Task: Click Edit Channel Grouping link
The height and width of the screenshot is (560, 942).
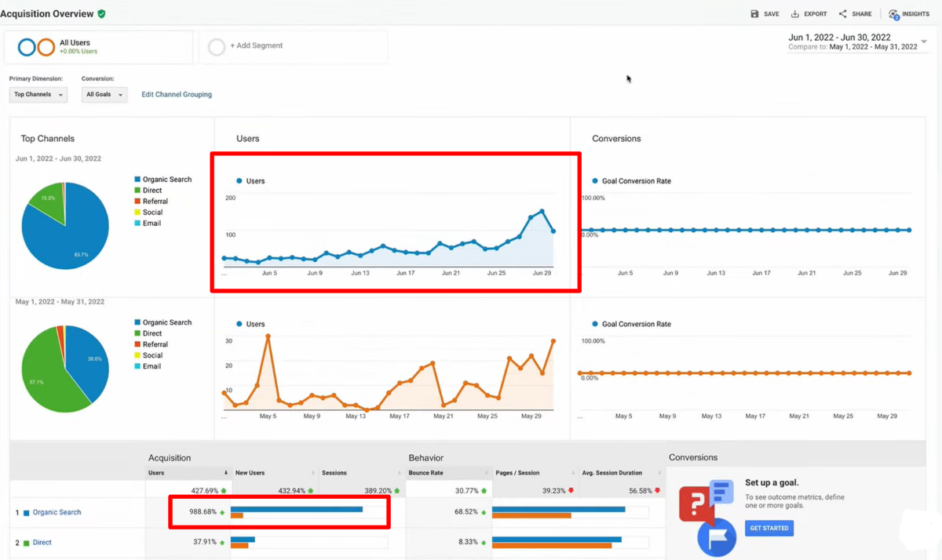Action: tap(177, 94)
